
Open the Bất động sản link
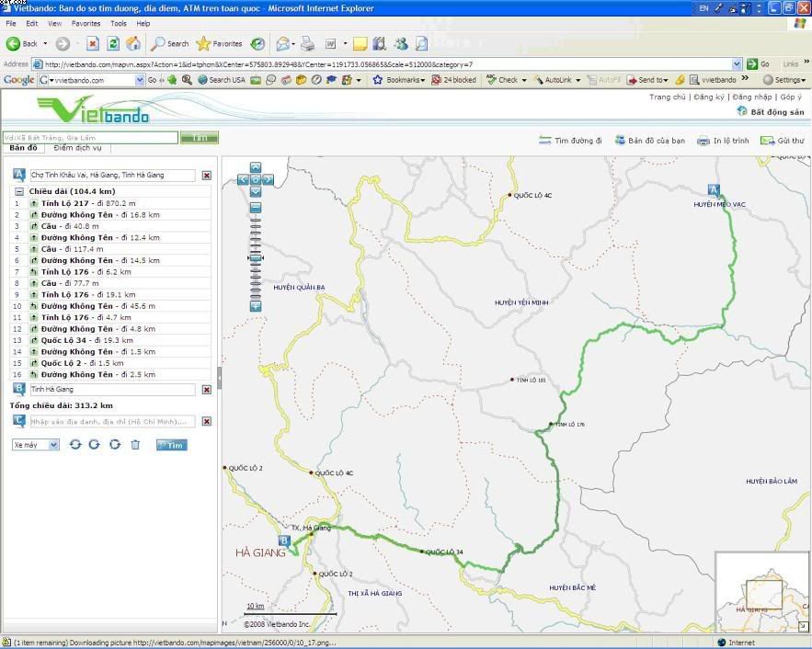[x=771, y=112]
